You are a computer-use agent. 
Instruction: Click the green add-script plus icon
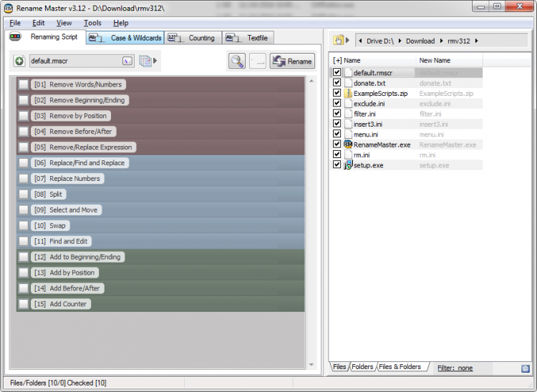tap(19, 62)
